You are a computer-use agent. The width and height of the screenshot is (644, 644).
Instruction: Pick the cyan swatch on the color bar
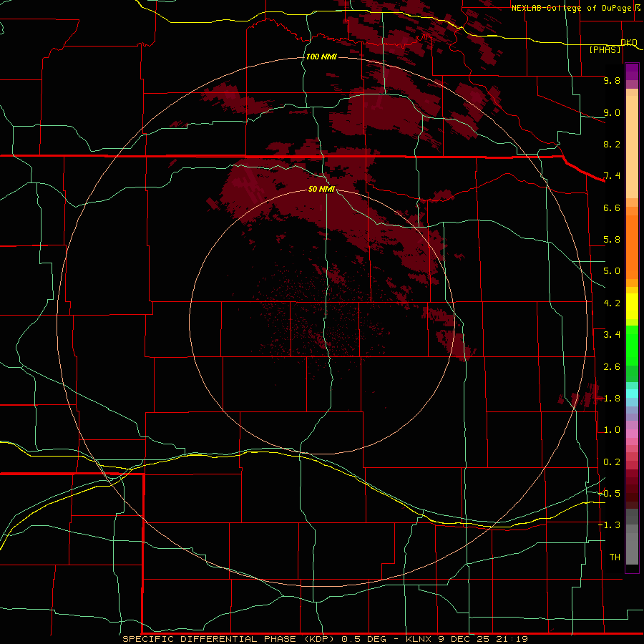coord(632,394)
